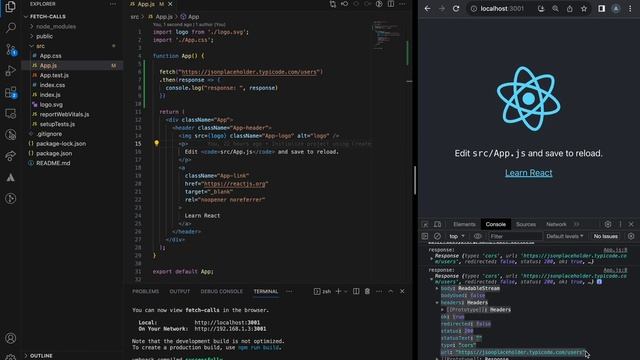Click the localhost:3001 address bar

tap(501, 9)
